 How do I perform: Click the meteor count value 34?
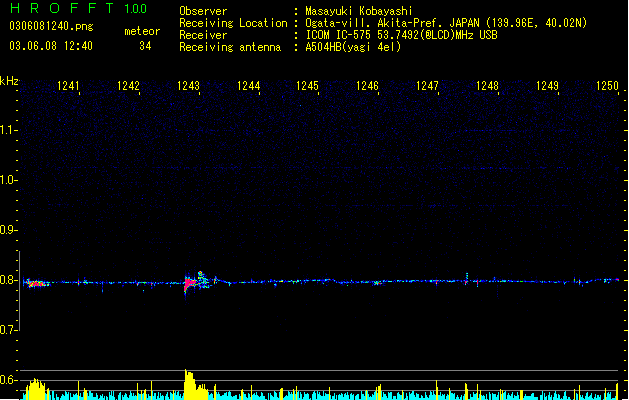click(x=145, y=46)
